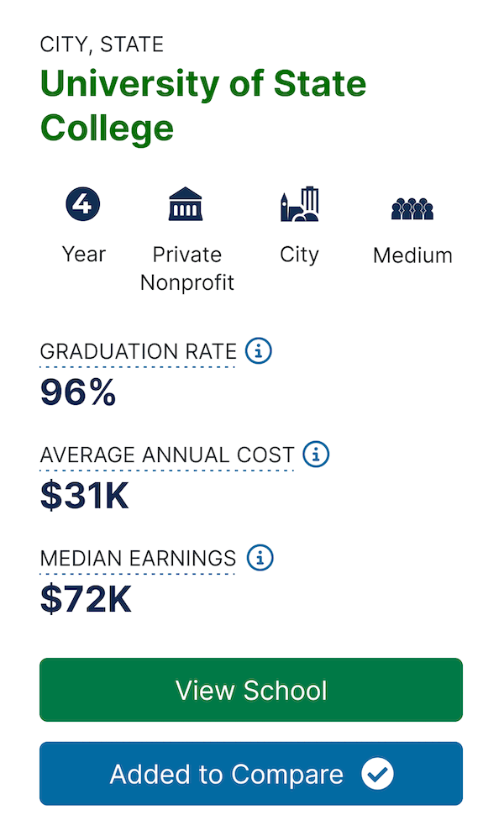This screenshot has width=504, height=836.
Task: Click the Medium size people icon
Action: (412, 209)
